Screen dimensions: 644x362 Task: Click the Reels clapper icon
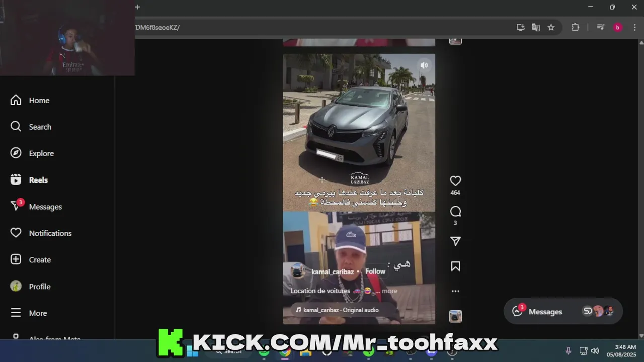(16, 179)
